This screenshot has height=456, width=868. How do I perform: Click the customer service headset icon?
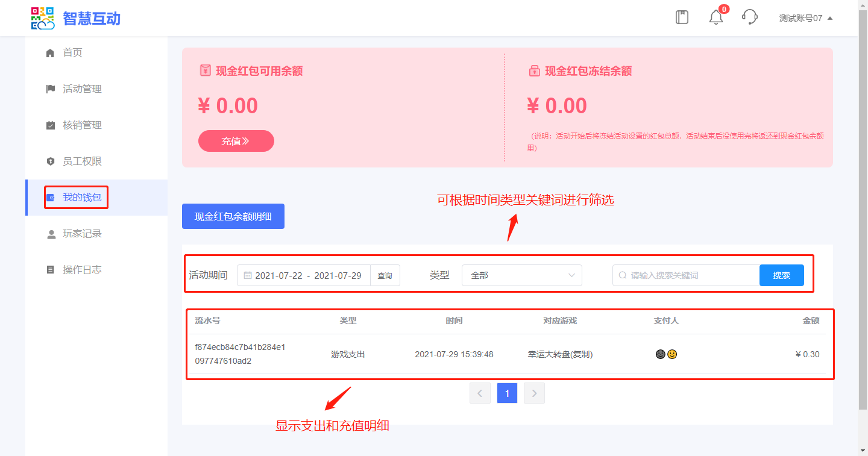tap(749, 17)
